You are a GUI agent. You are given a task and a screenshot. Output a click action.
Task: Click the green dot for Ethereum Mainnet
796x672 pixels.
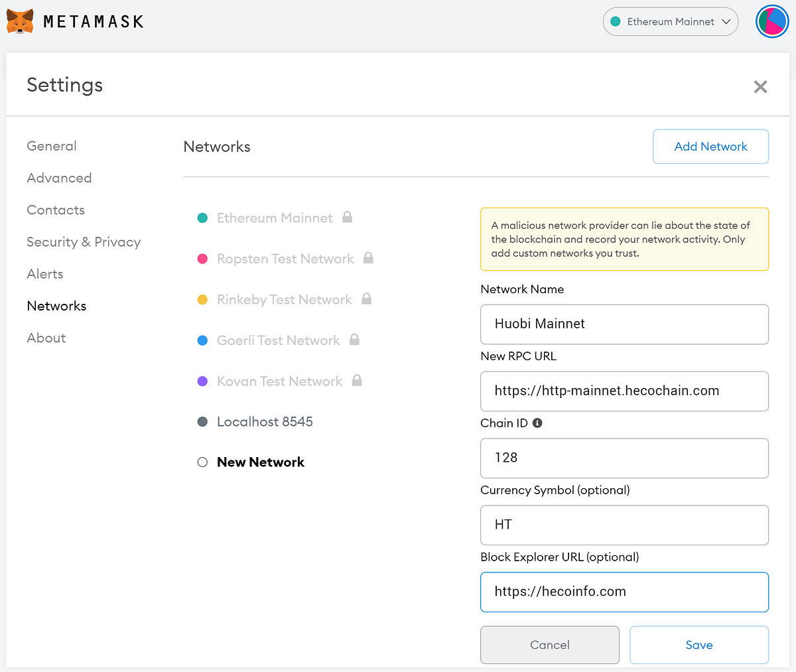coord(203,218)
